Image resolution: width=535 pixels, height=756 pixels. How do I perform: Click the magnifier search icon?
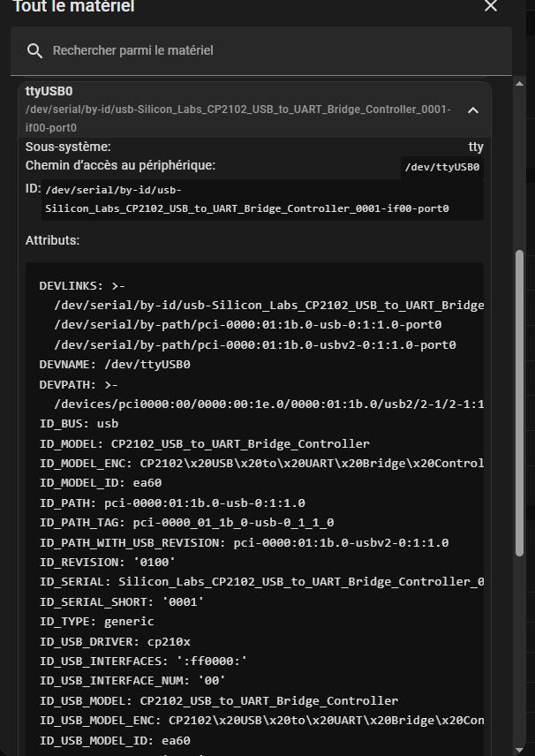35,51
